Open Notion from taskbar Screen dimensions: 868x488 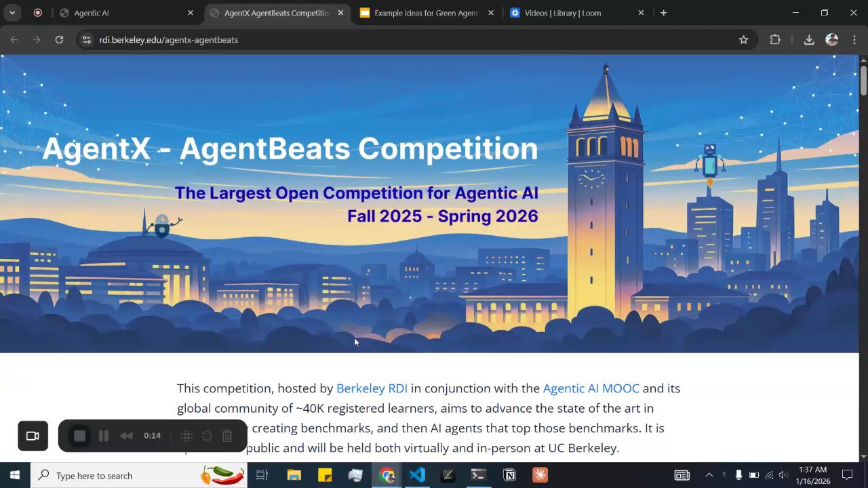click(509, 475)
